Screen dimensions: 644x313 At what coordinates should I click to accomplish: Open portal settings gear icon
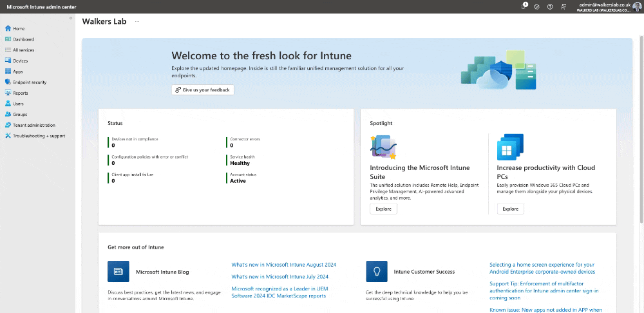pos(536,6)
